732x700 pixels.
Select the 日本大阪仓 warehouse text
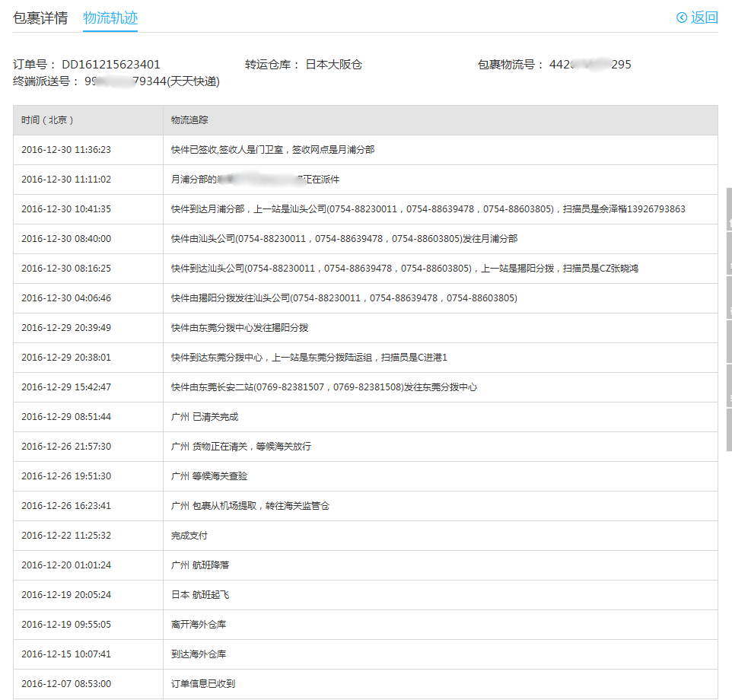point(334,65)
